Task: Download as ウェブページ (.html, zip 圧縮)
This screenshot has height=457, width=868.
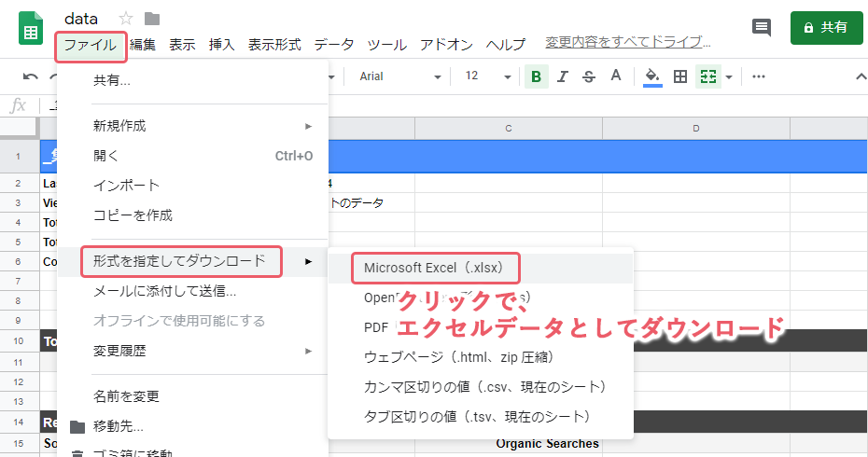Action: [481, 357]
